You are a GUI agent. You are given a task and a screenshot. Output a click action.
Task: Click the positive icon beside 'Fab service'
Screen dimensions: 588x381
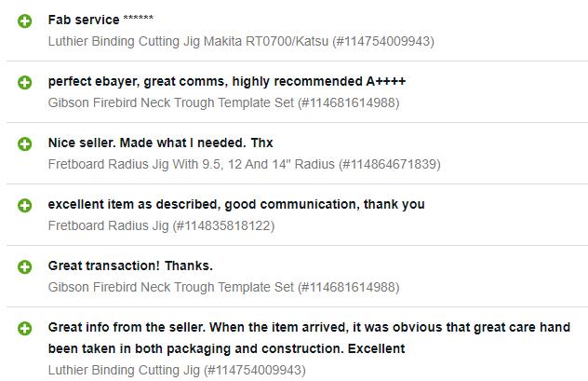pos(25,20)
